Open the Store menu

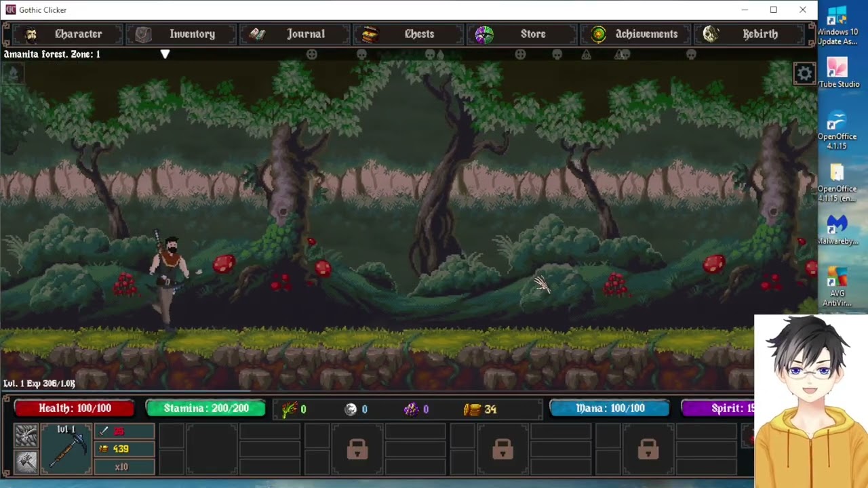pos(521,34)
